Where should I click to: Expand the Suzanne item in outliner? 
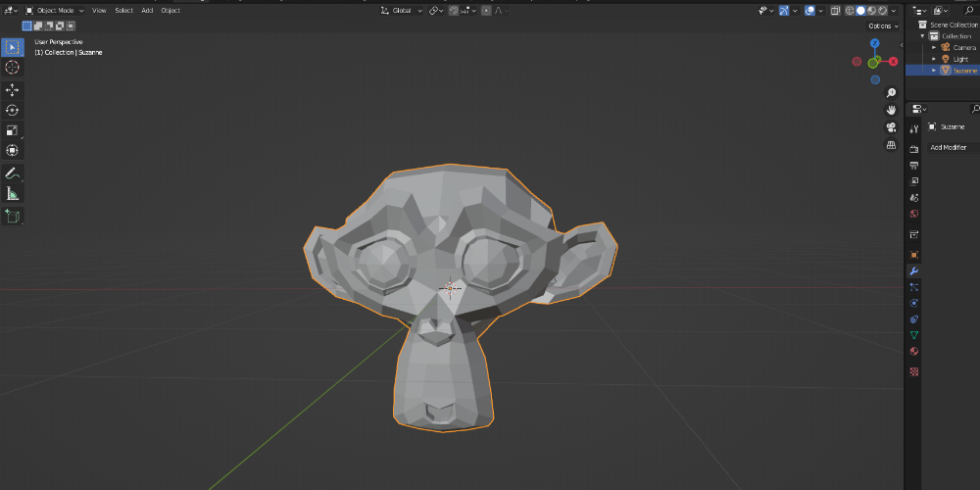point(934,70)
